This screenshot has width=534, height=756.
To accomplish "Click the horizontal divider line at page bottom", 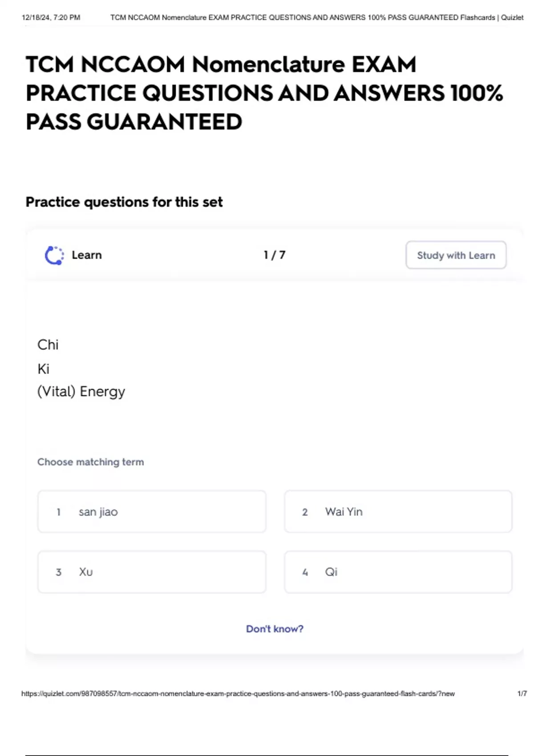I will [266, 755].
